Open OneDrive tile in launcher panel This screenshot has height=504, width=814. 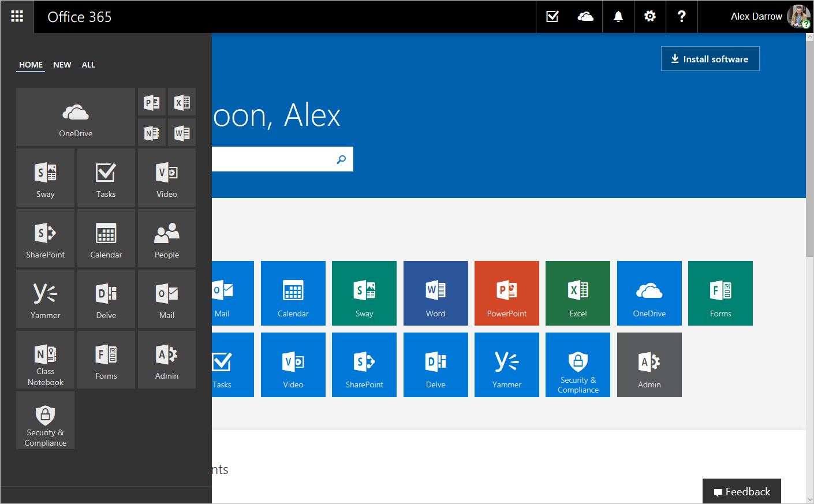click(75, 117)
